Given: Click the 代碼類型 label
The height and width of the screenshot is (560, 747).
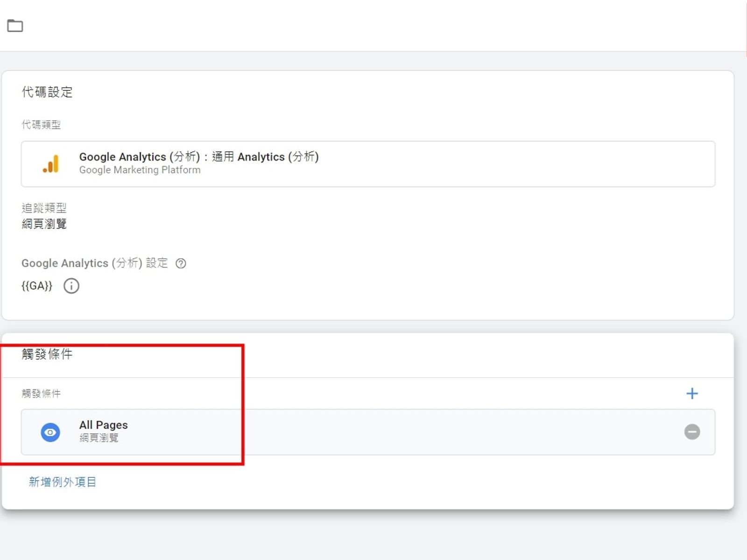Looking at the screenshot, I should coord(41,125).
